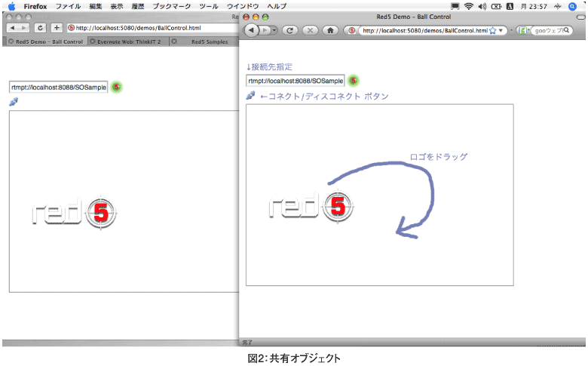Click the forward arrow in background window

(23, 28)
